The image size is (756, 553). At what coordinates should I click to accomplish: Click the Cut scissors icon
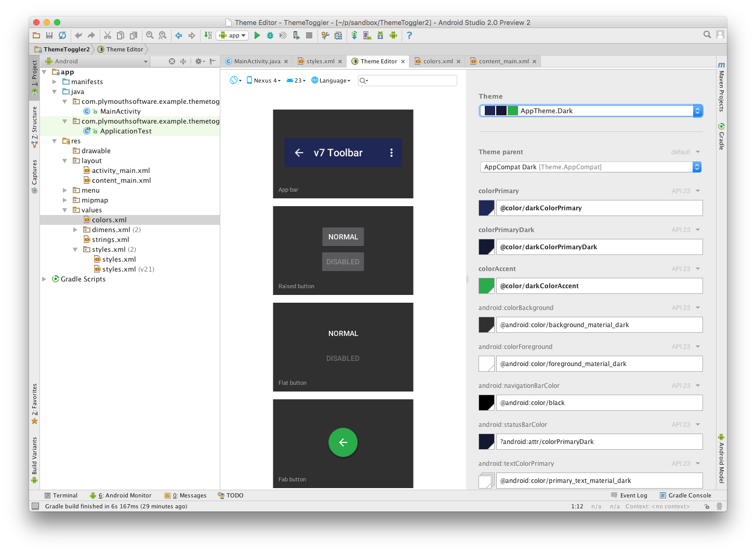point(108,35)
